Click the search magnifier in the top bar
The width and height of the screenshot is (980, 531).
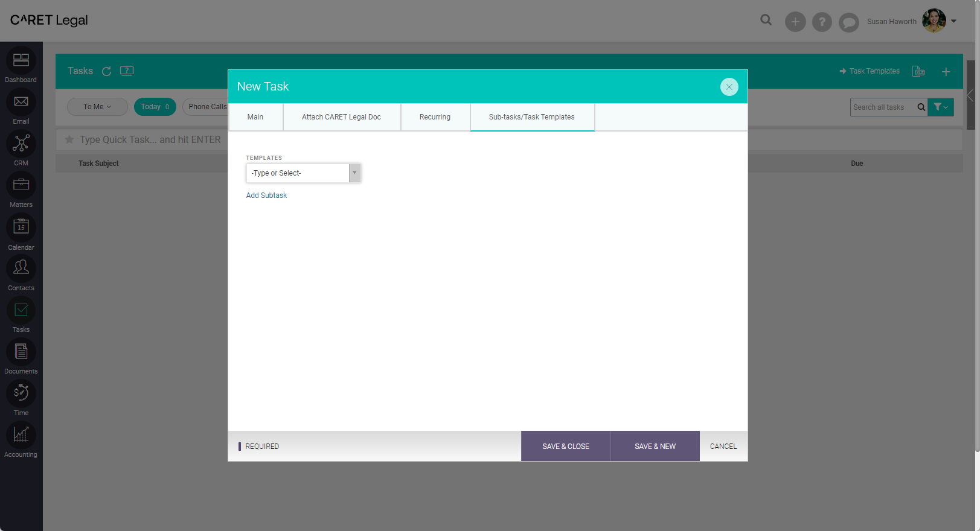[x=766, y=20]
